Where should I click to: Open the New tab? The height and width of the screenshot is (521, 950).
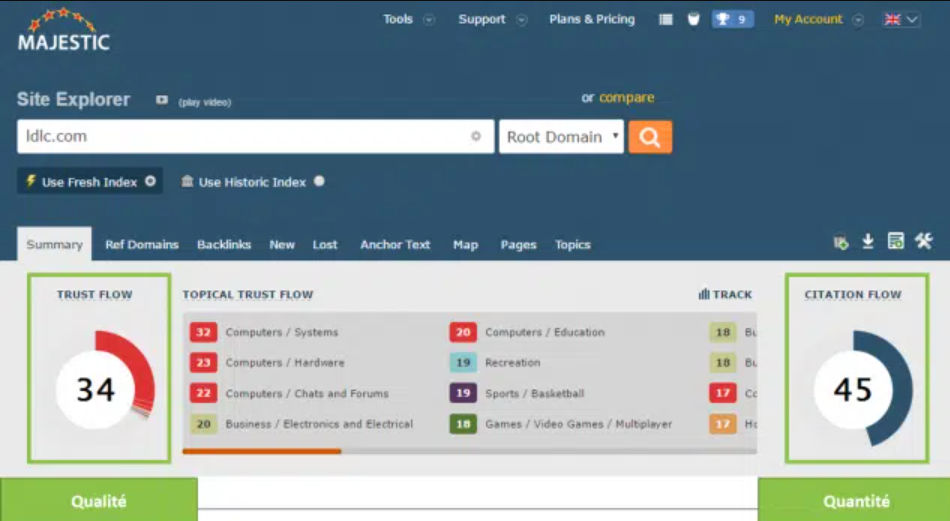pos(282,244)
